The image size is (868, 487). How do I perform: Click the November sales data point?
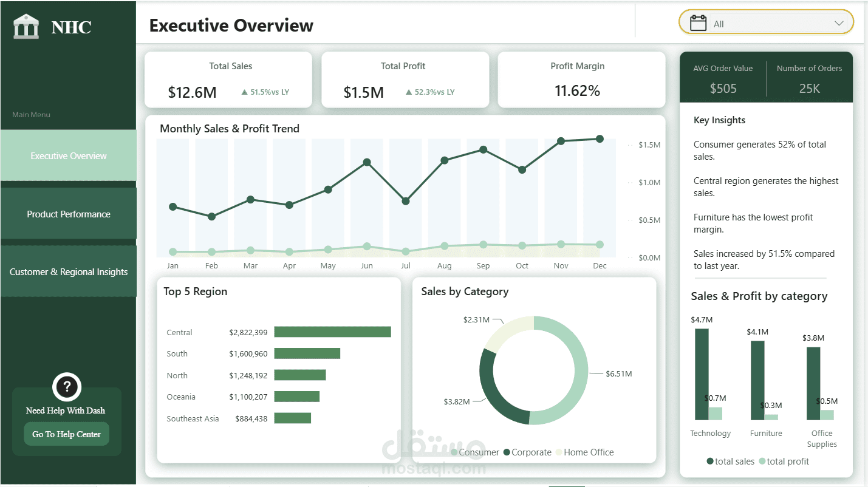point(561,141)
